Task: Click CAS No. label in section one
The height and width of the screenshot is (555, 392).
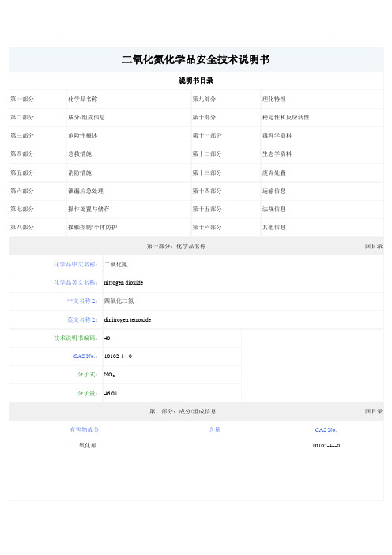Action: (x=85, y=356)
